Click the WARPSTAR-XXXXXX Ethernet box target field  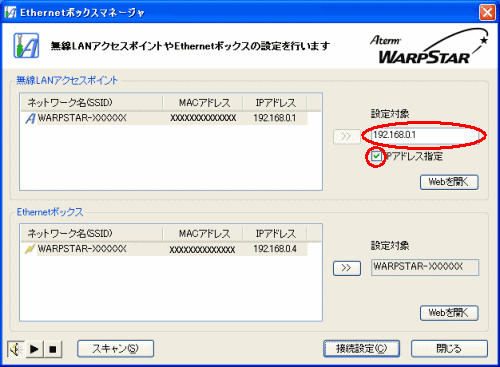[425, 267]
